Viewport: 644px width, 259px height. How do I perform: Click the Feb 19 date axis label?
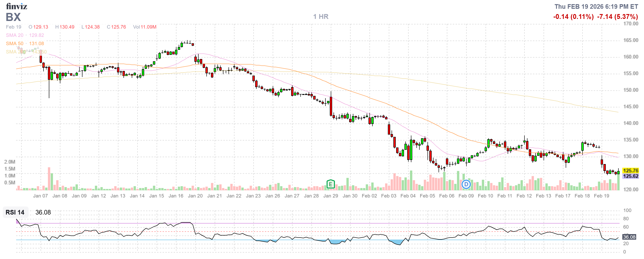(601, 196)
